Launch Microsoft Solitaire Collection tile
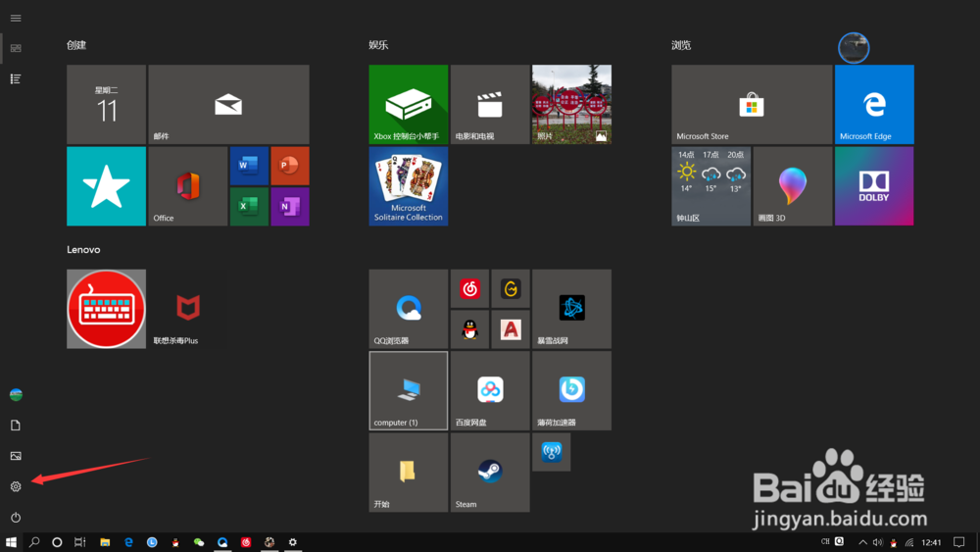Screen dimensions: 980x552 pos(408,186)
